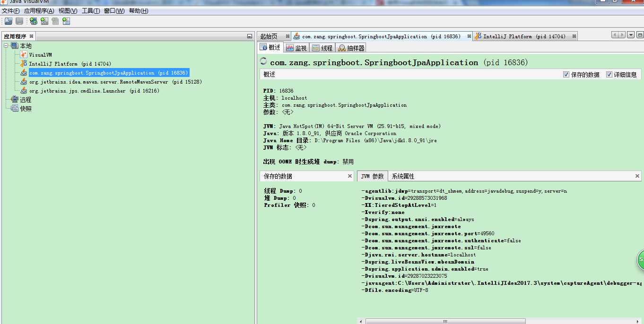Collapse the 应用程序 sidebar panel
644x324 pixels.
tap(249, 35)
